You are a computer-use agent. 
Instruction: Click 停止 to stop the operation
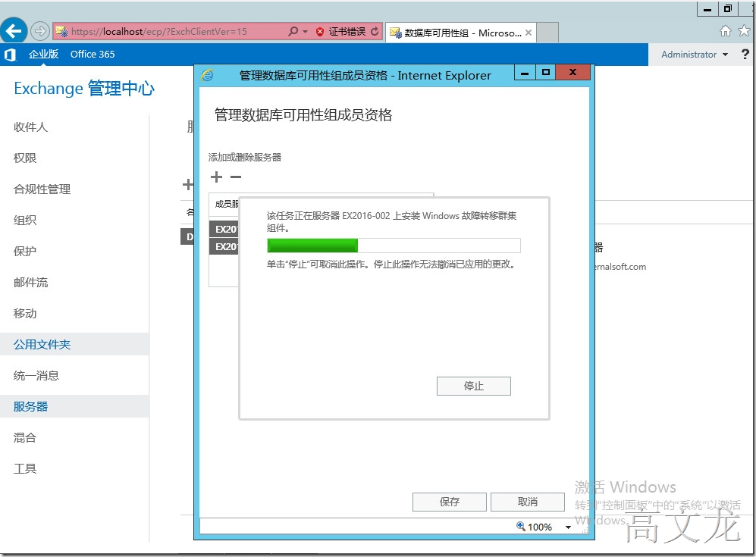473,386
